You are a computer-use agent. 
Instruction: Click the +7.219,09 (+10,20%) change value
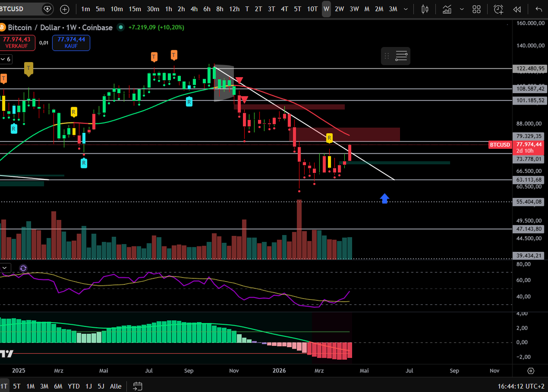(x=156, y=27)
